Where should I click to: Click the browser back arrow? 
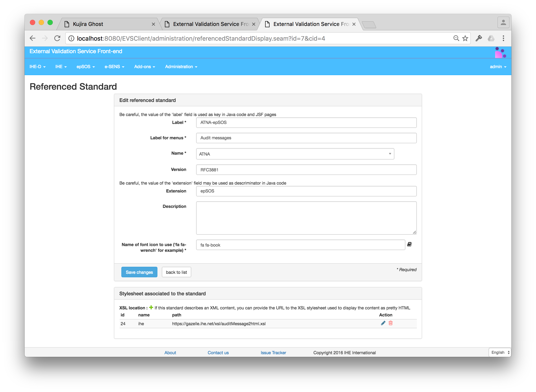click(x=33, y=38)
